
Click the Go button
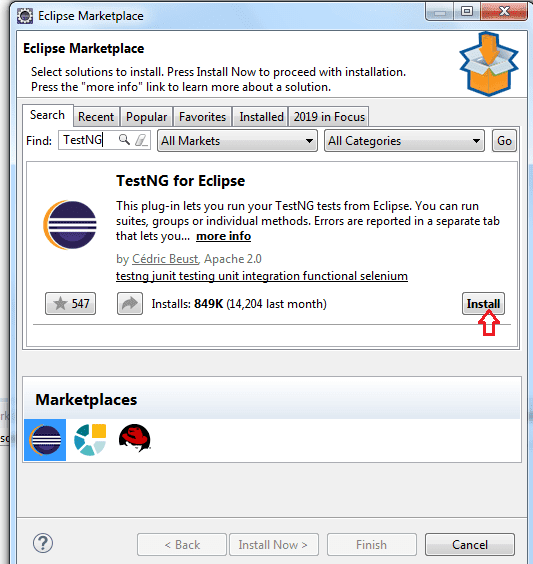[504, 141]
